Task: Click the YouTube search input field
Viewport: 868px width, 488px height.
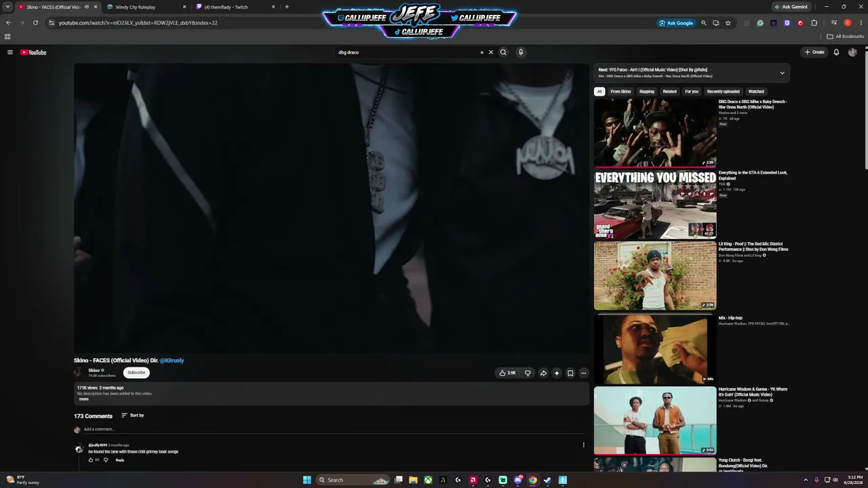Action: (x=409, y=52)
